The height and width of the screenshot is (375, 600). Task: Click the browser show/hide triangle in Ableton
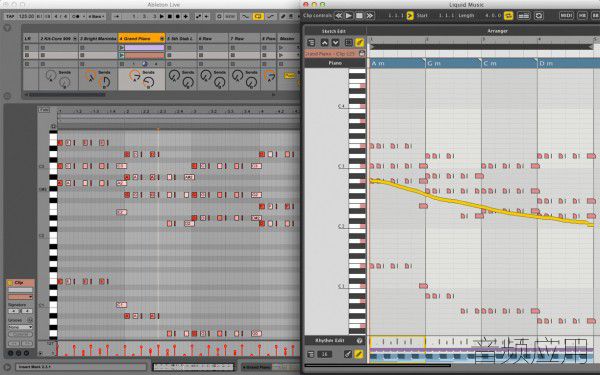7,28
